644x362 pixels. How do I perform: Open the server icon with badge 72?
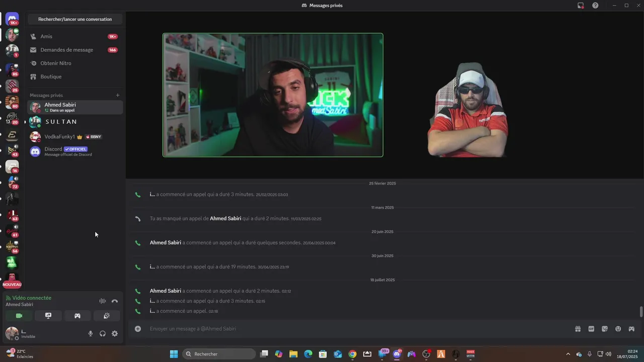pos(12,182)
